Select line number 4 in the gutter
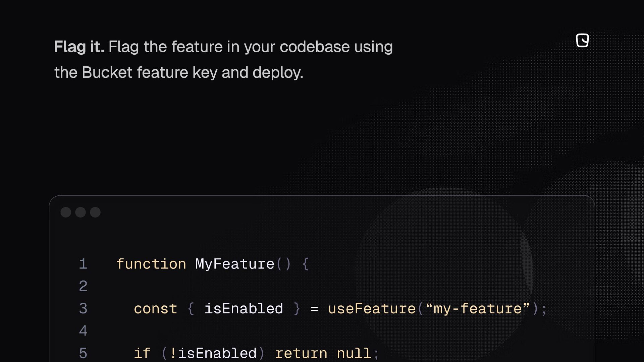This screenshot has height=362, width=644. click(83, 331)
